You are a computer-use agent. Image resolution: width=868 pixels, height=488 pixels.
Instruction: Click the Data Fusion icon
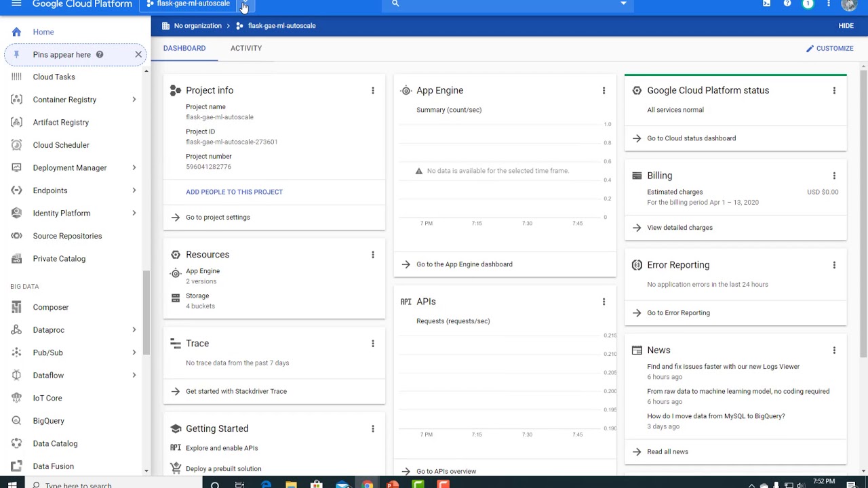click(16, 466)
